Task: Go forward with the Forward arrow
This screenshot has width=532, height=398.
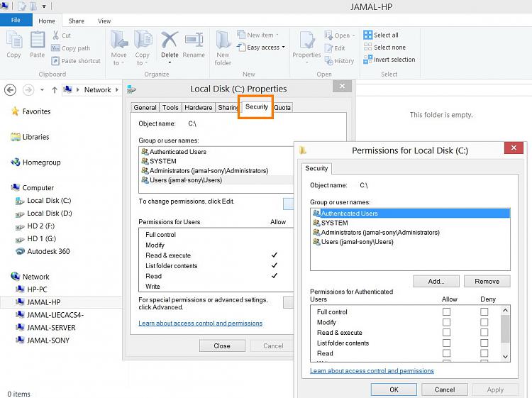Action: (x=28, y=90)
